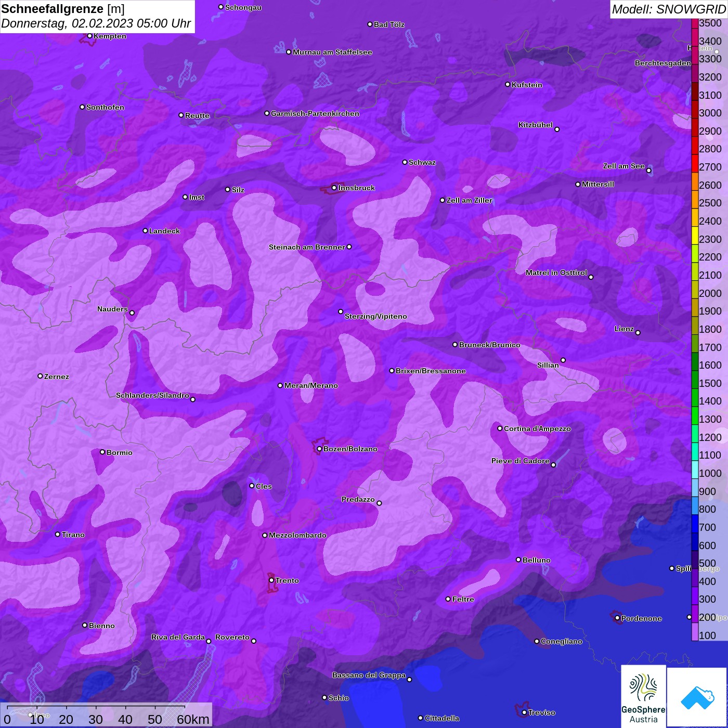Click the Cortina d'Ampezzo map marker
Viewport: 728px width, 728px height.
tap(500, 428)
